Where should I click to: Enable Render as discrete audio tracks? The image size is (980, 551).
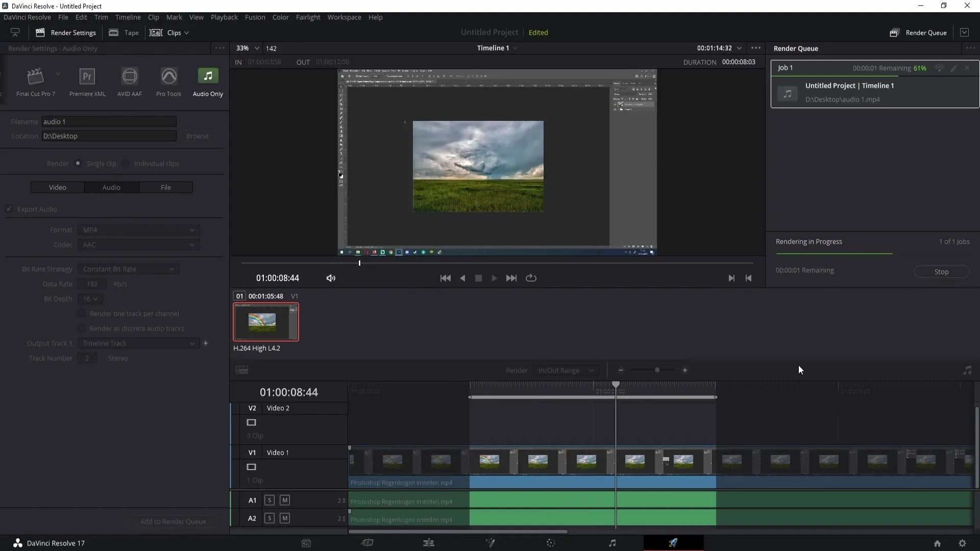tap(82, 329)
